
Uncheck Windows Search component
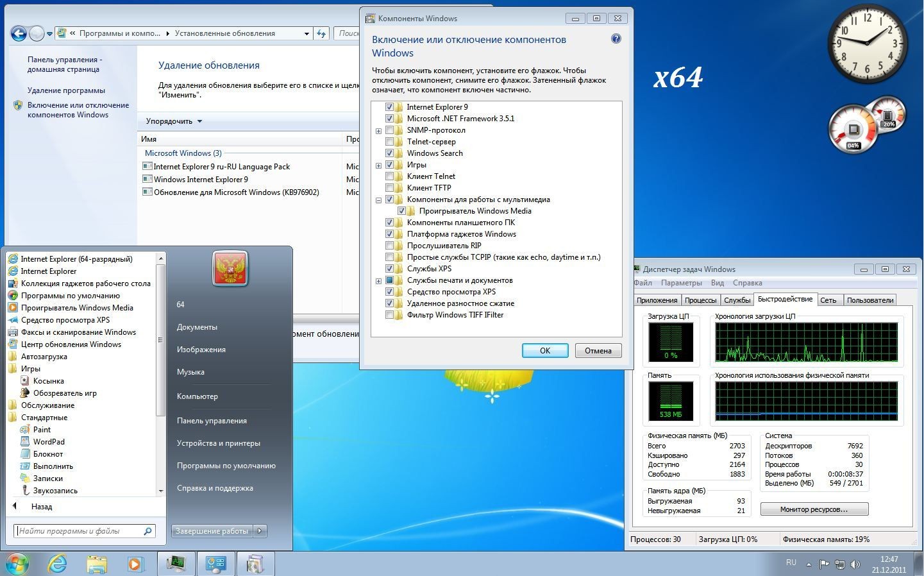(x=389, y=153)
